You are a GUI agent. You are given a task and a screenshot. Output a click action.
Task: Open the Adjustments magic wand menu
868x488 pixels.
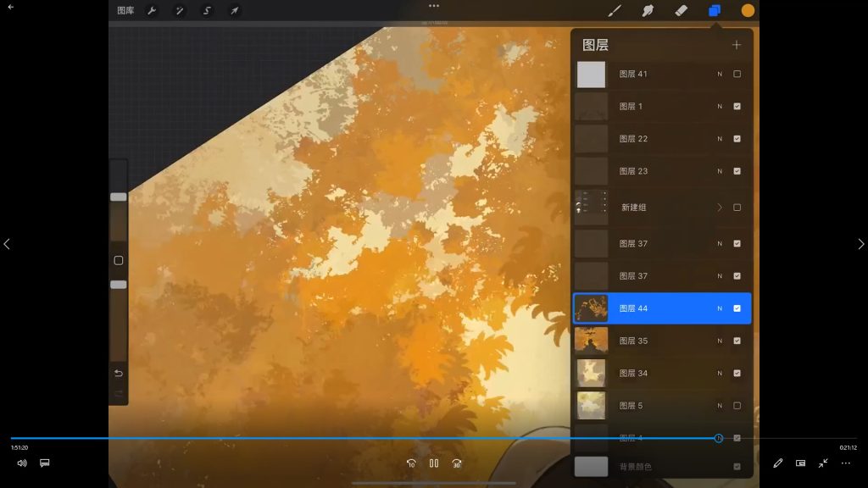point(180,11)
